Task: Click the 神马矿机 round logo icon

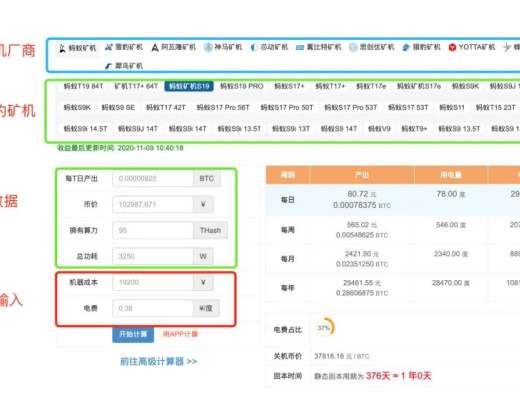Action: [x=208, y=47]
